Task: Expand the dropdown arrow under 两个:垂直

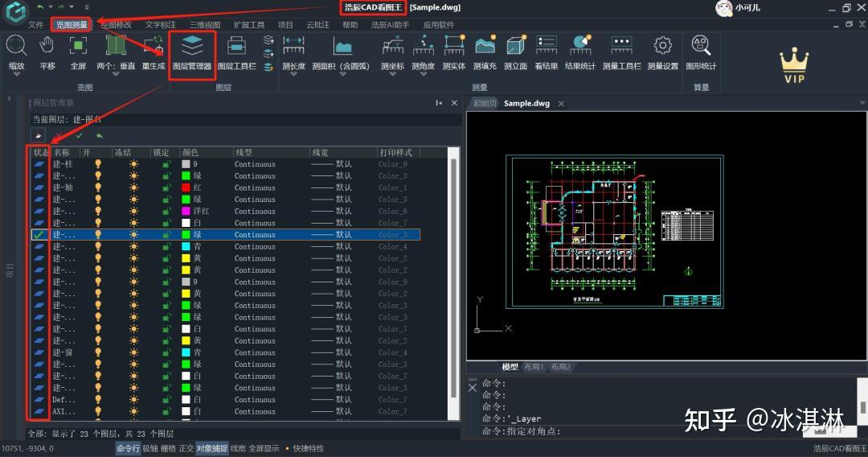Action: pyautogui.click(x=116, y=74)
